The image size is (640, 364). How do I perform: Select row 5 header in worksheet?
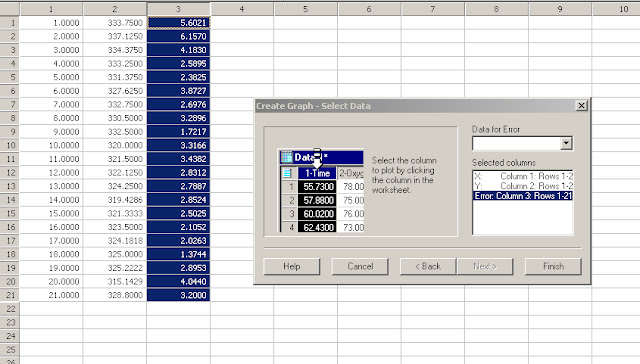tap(10, 77)
